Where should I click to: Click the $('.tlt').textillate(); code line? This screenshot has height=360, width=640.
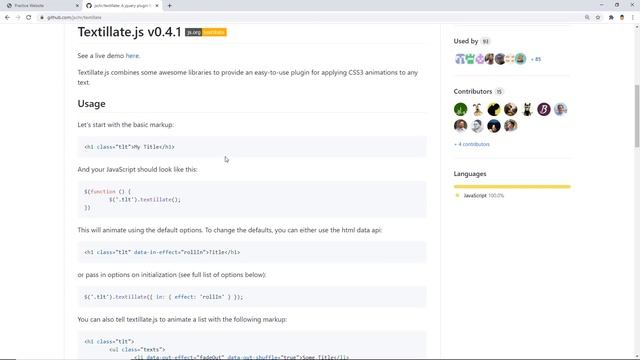pyautogui.click(x=145, y=200)
